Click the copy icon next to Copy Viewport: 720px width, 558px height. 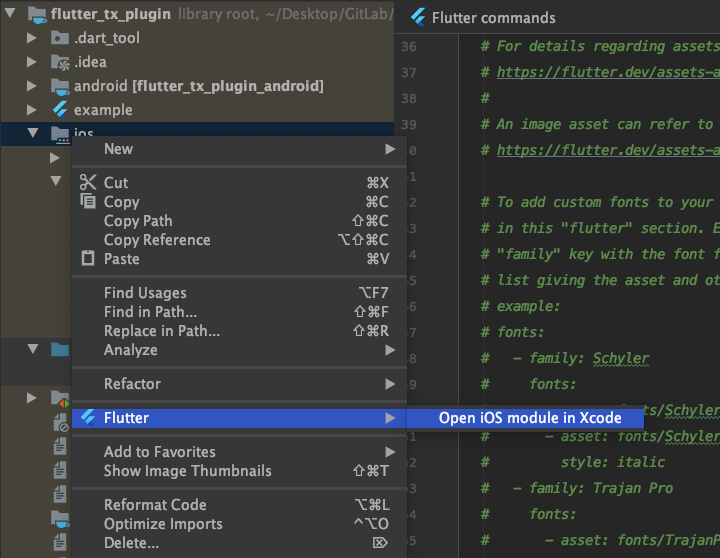[x=88, y=201]
